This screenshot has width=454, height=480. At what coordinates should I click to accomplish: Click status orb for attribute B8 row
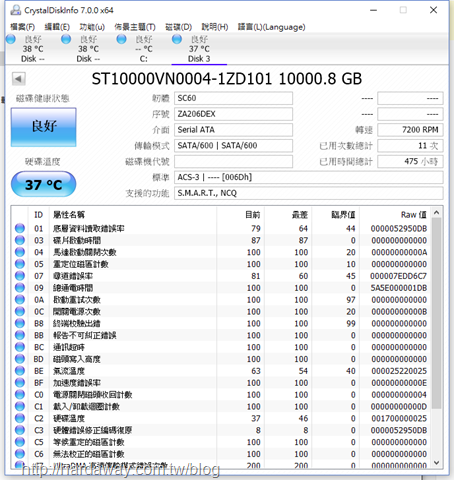tap(20, 323)
